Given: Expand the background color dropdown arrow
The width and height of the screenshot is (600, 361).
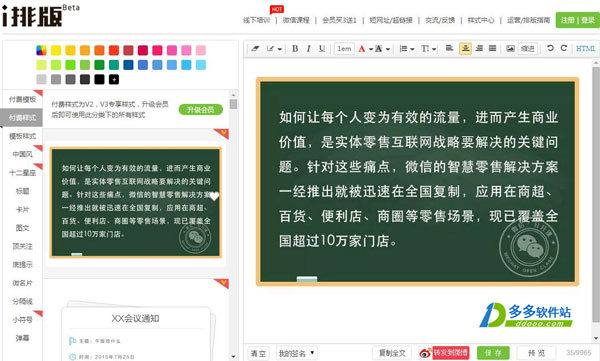Looking at the screenshot, I should point(388,49).
